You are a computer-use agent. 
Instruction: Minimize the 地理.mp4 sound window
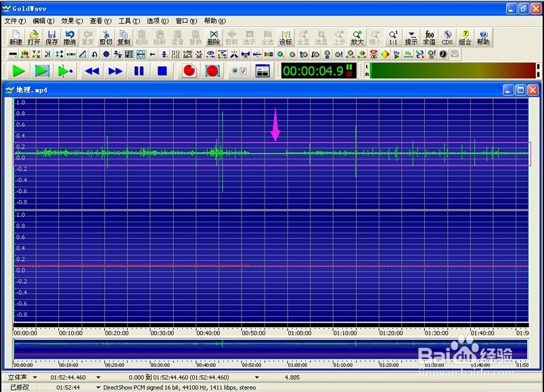(508, 90)
